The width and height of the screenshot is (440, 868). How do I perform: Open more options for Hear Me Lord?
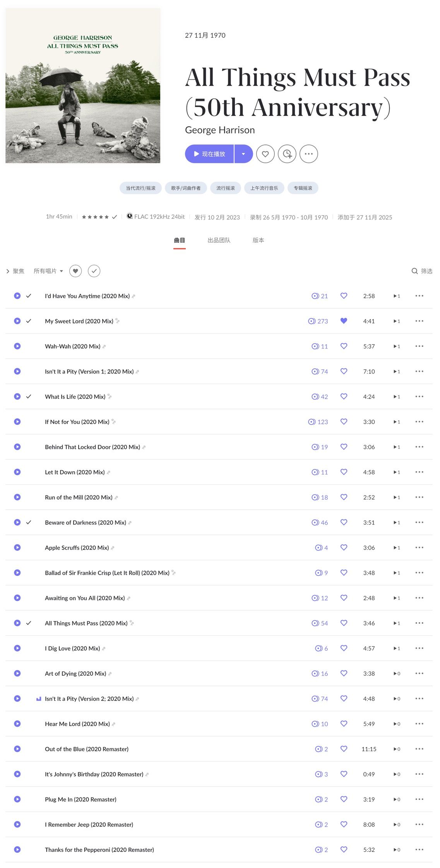pyautogui.click(x=419, y=724)
